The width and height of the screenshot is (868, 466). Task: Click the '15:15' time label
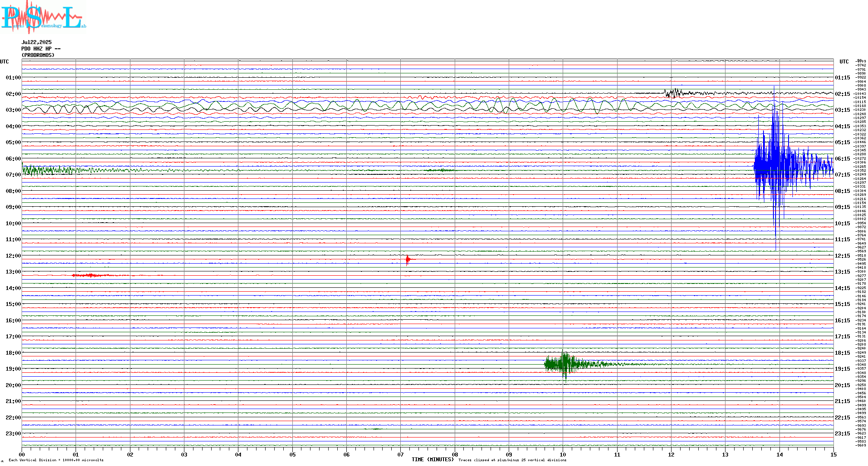click(x=843, y=304)
